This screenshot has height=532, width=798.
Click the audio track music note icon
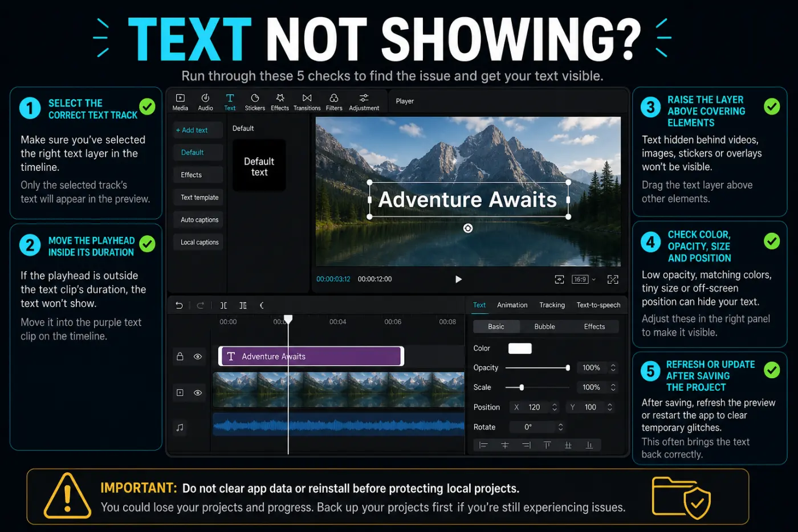180,427
